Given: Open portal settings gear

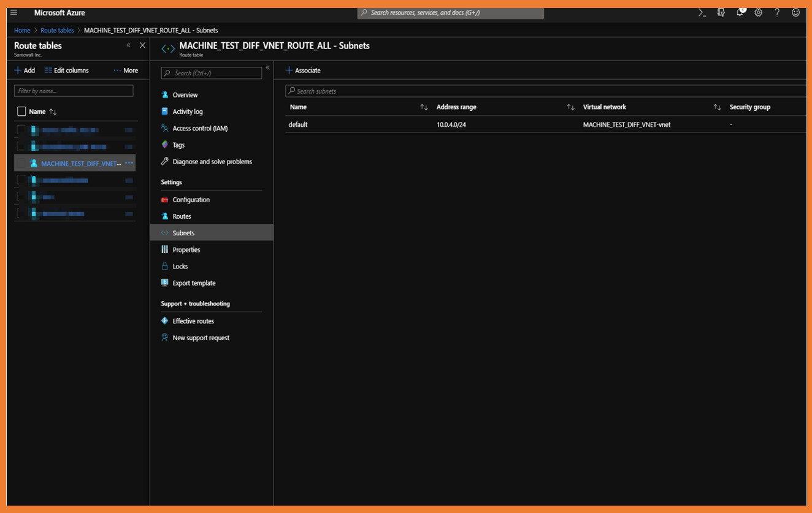Looking at the screenshot, I should click(x=759, y=12).
